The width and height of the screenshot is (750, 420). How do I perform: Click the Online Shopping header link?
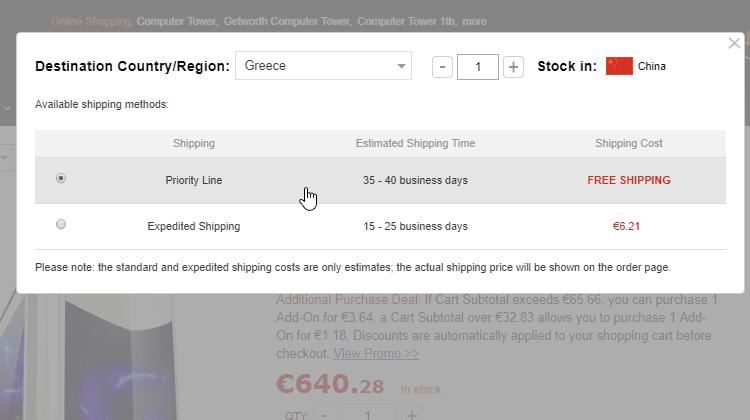pyautogui.click(x=91, y=20)
